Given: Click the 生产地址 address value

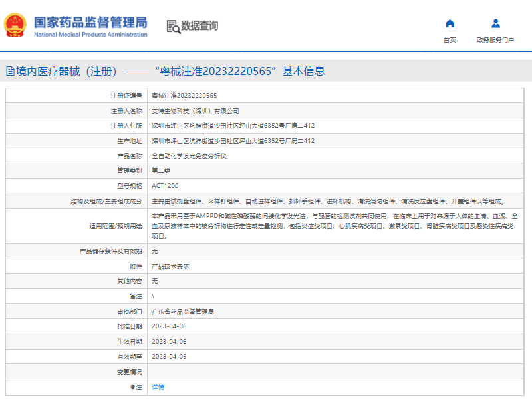Looking at the screenshot, I should pyautogui.click(x=233, y=141).
